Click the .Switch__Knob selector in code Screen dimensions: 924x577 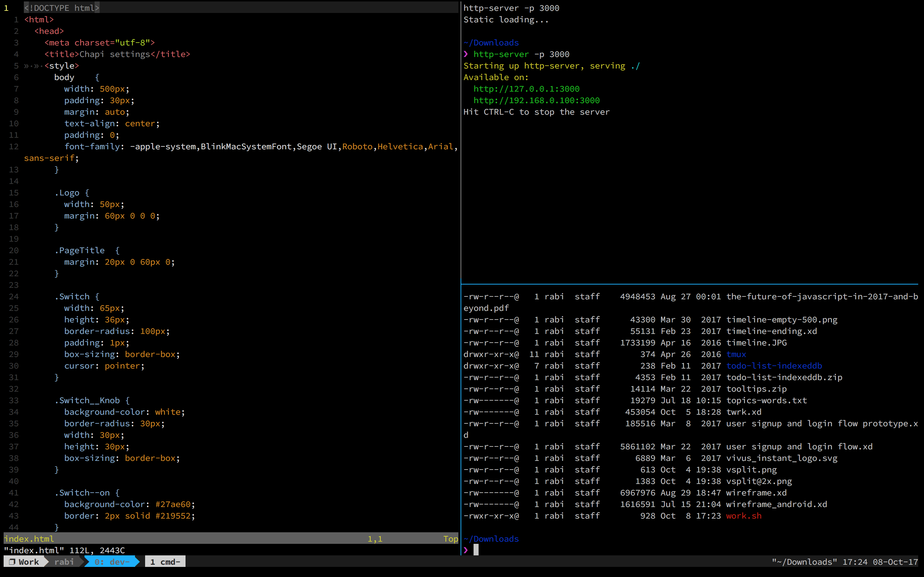point(87,400)
